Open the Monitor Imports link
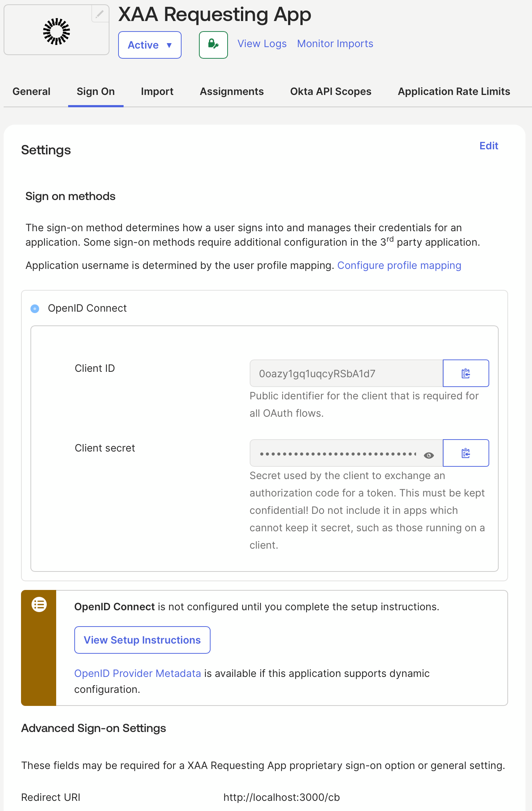The image size is (532, 811). click(335, 43)
